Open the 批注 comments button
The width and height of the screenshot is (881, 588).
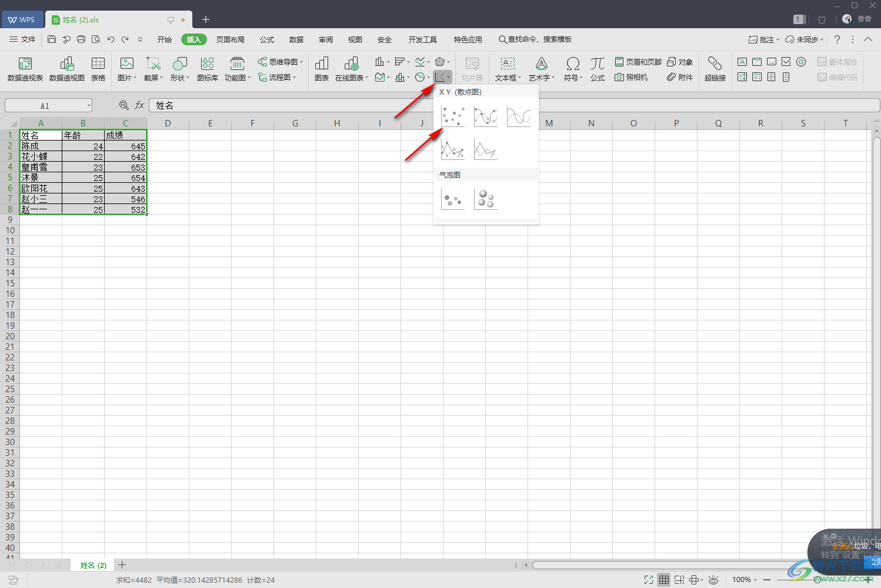click(x=763, y=39)
